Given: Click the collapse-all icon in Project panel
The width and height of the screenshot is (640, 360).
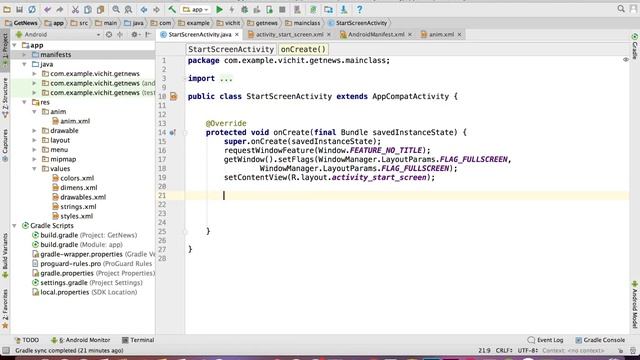Looking at the screenshot, I should (120, 35).
